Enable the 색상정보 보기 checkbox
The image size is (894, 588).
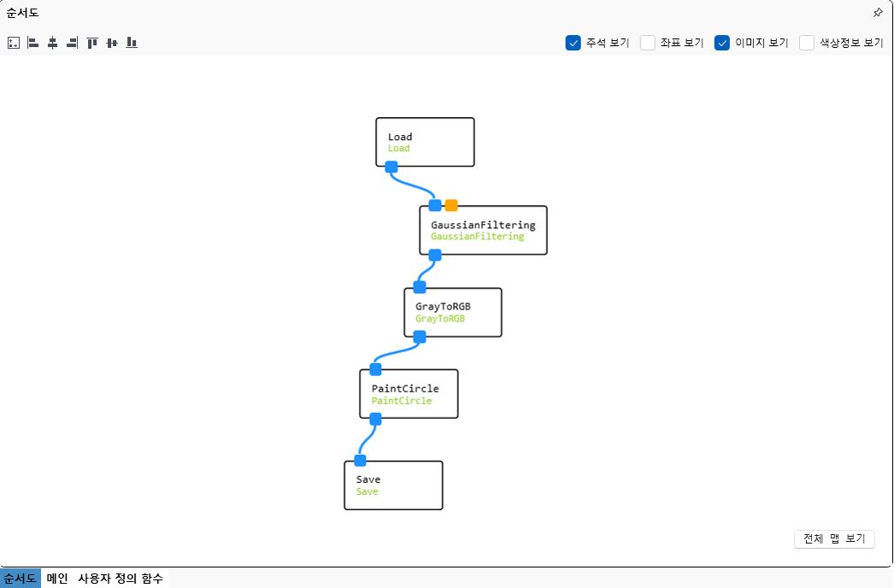coord(807,43)
